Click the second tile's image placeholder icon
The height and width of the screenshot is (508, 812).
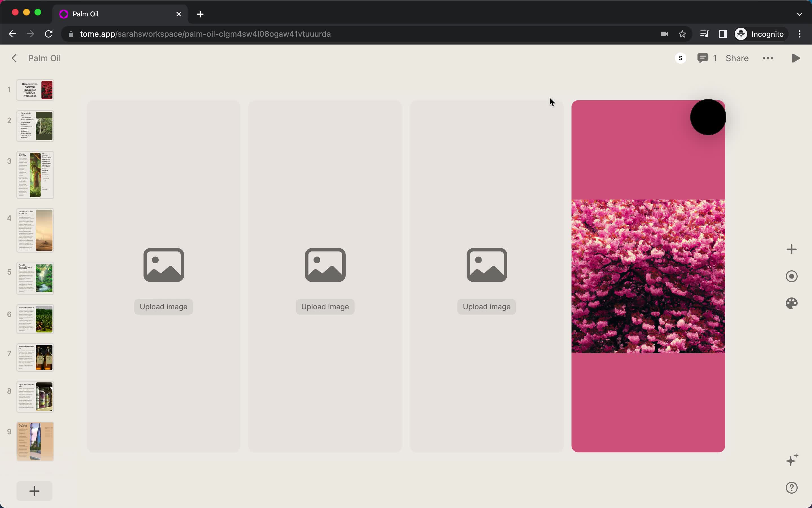tap(325, 265)
